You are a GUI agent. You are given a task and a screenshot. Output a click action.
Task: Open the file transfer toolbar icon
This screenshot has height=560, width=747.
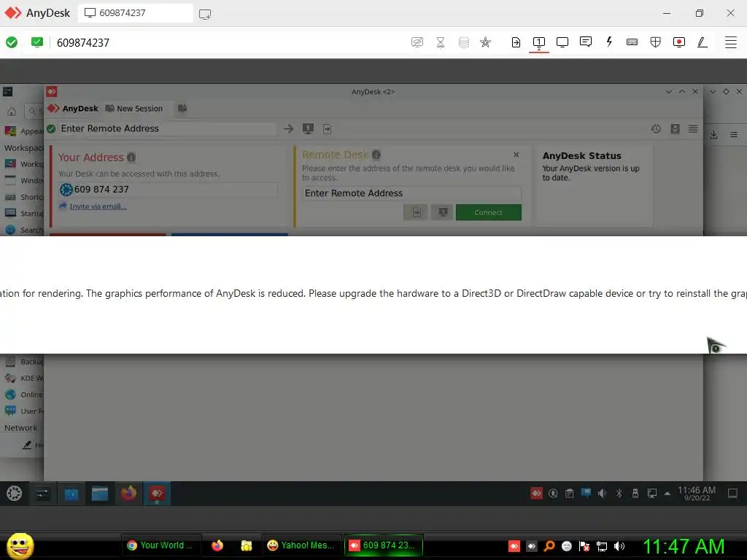tap(516, 42)
